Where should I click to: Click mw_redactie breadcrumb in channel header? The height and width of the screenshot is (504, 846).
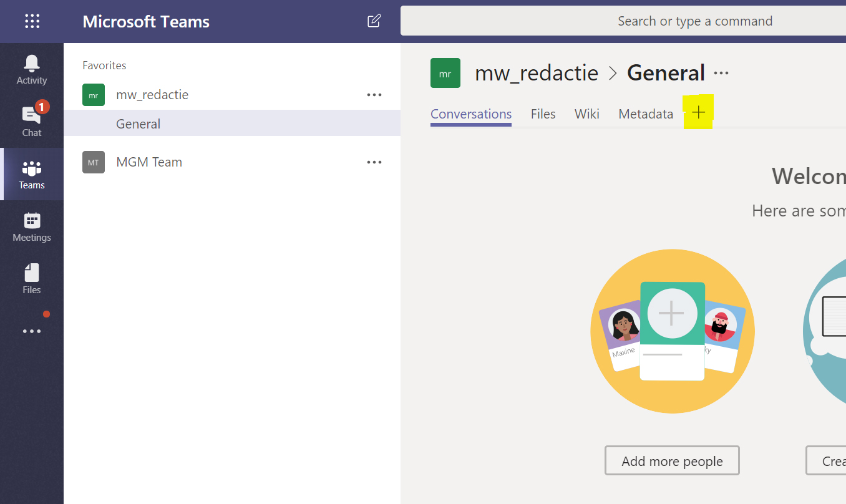(537, 73)
